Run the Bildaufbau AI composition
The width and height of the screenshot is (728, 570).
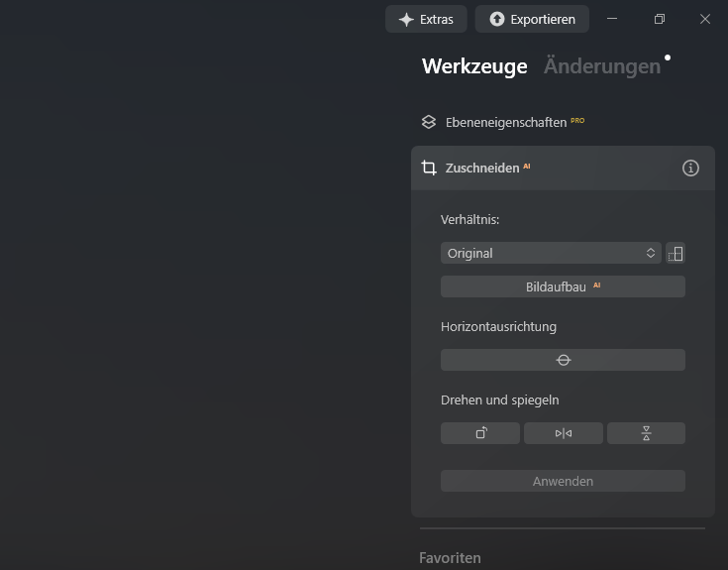pyautogui.click(x=563, y=286)
